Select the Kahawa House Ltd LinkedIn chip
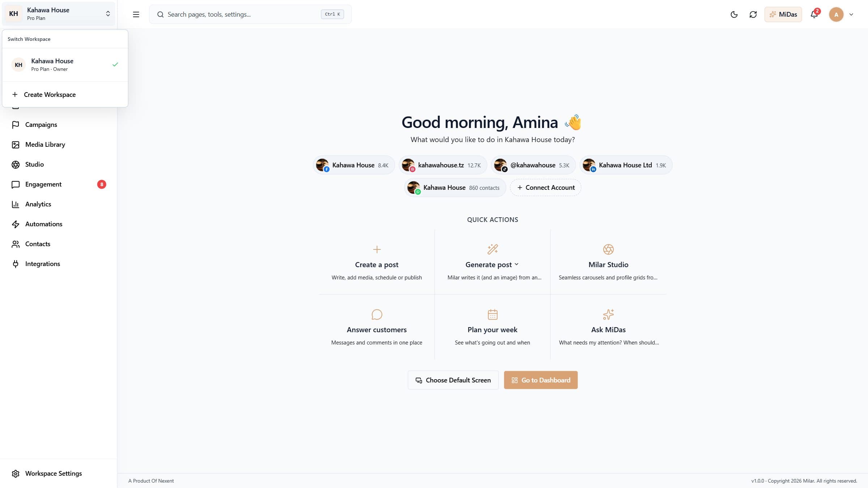 coord(626,165)
